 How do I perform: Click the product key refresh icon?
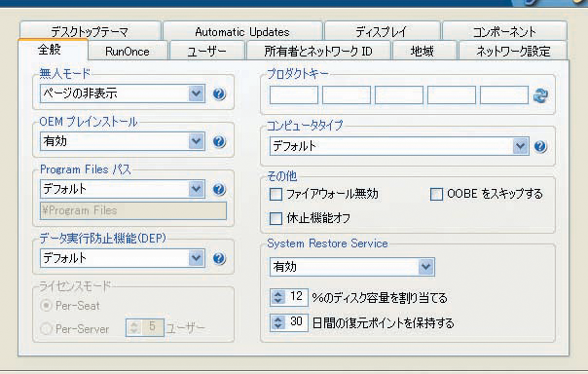pyautogui.click(x=540, y=95)
